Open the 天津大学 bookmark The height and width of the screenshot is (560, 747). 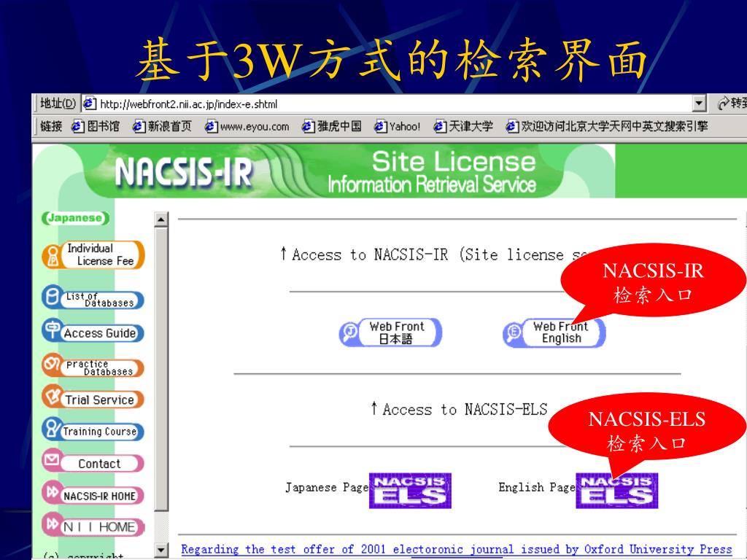tap(463, 126)
